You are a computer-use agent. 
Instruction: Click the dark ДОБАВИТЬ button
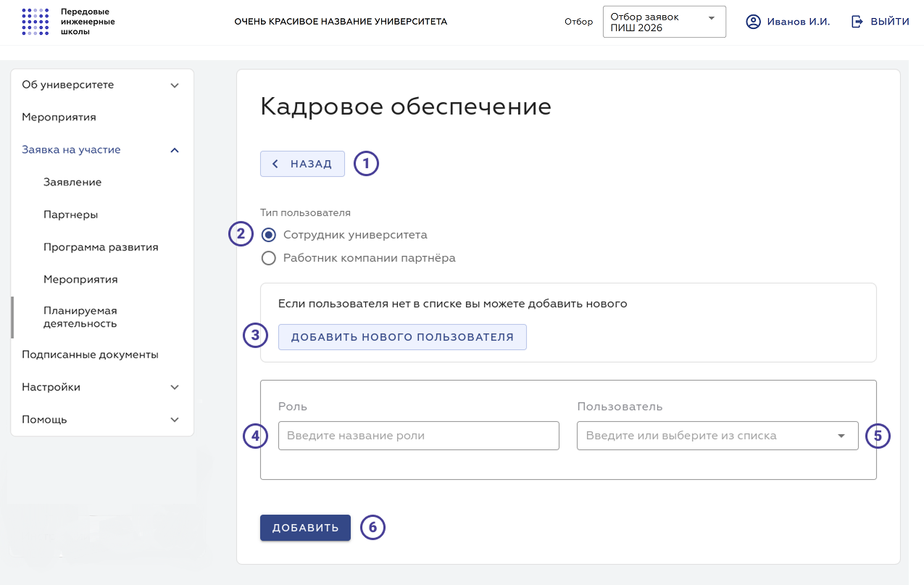tap(305, 528)
